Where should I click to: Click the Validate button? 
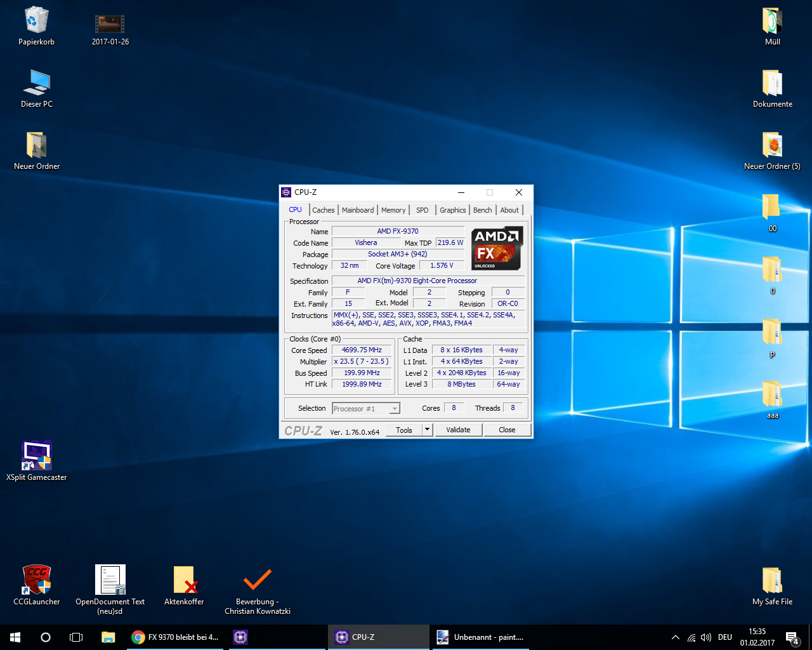(458, 430)
